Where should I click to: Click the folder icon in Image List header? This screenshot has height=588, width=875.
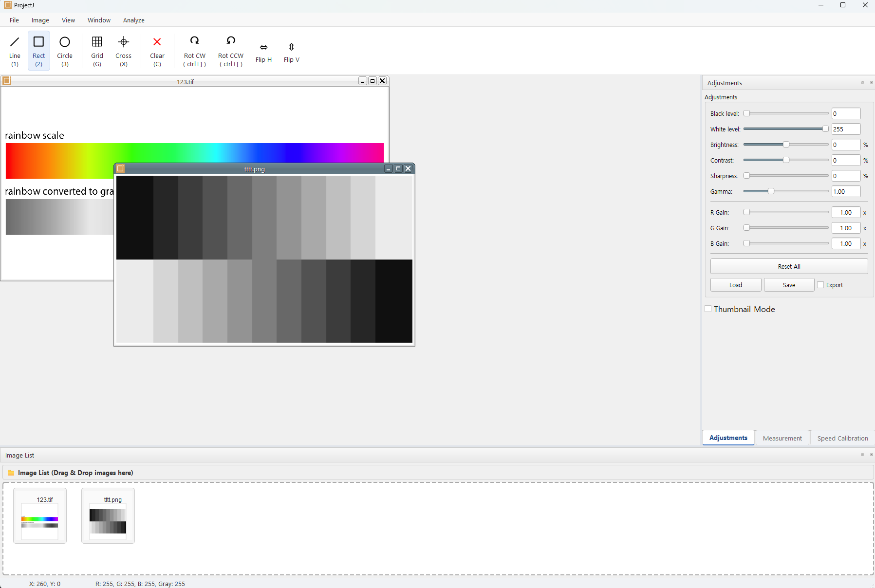pyautogui.click(x=11, y=473)
